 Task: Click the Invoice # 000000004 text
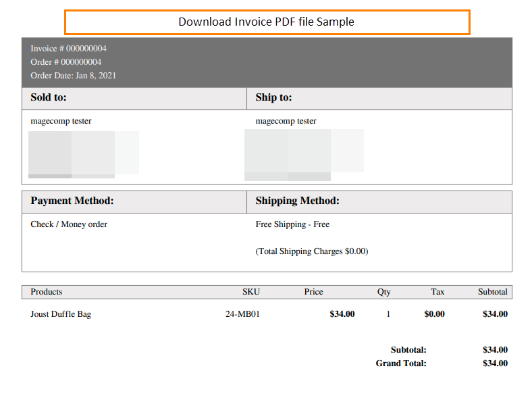point(68,49)
